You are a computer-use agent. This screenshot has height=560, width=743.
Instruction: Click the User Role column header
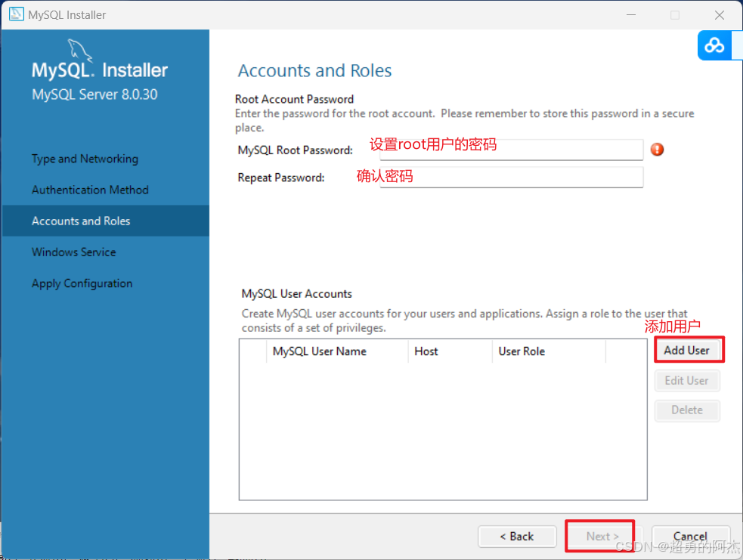coord(549,351)
